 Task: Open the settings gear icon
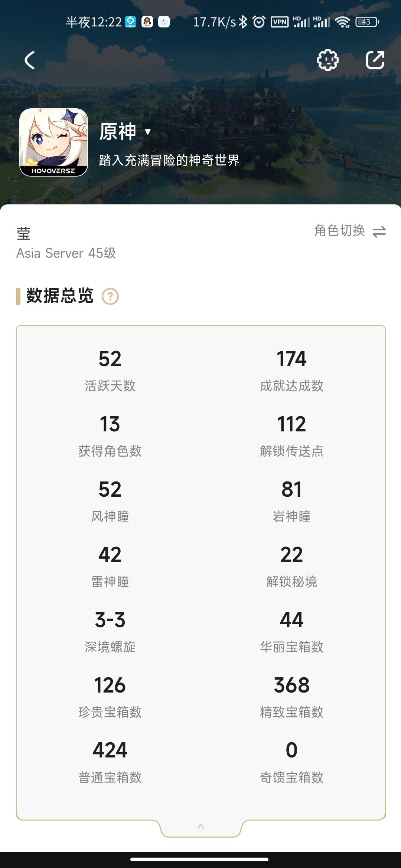pyautogui.click(x=328, y=60)
